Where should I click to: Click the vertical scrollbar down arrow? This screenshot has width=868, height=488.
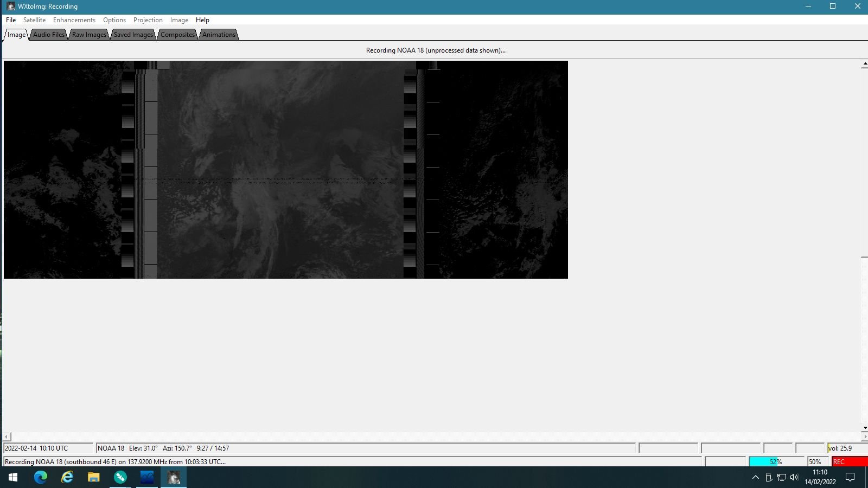point(864,428)
